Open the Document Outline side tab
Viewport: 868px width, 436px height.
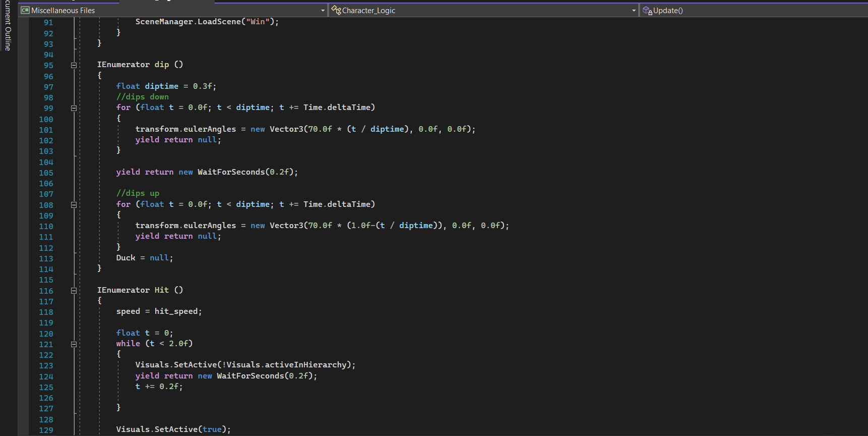8,25
